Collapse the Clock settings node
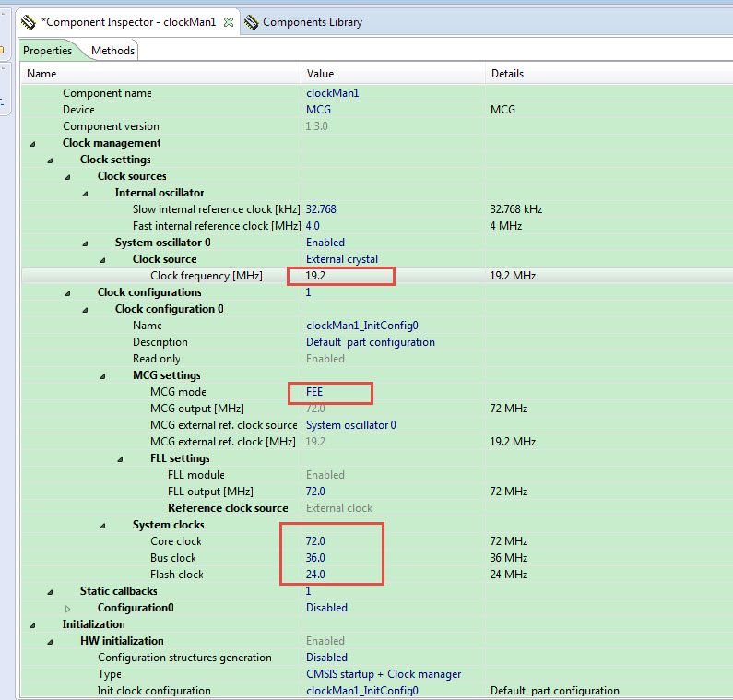The image size is (733, 700). point(50,160)
